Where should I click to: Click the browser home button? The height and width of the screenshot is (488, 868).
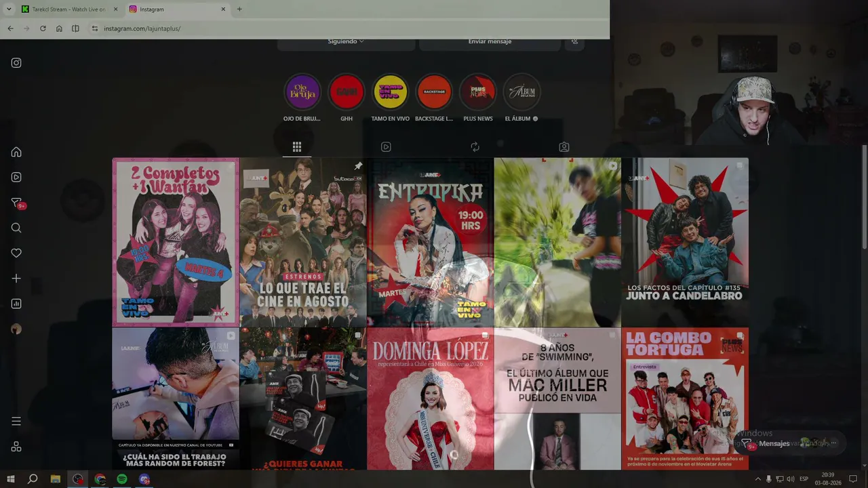coord(59,28)
